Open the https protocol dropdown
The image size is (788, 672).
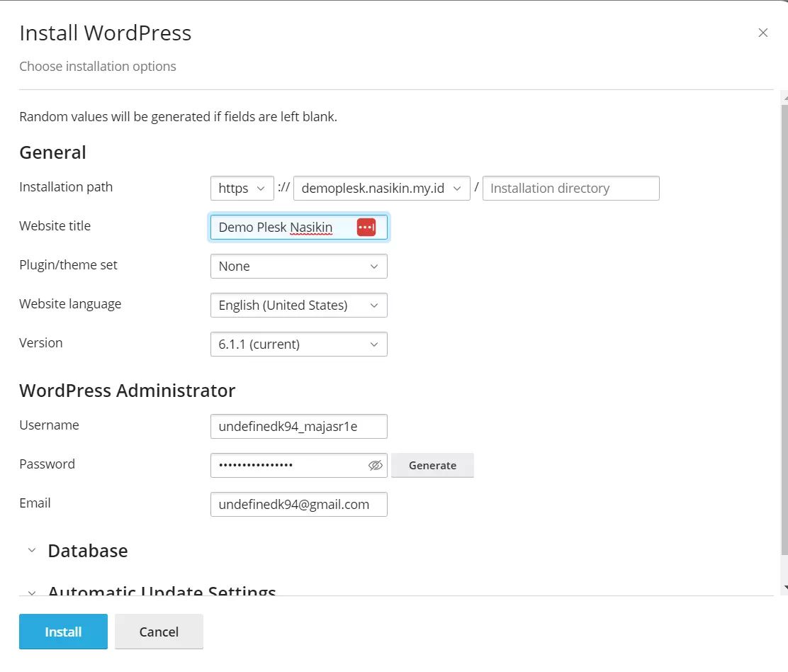242,188
